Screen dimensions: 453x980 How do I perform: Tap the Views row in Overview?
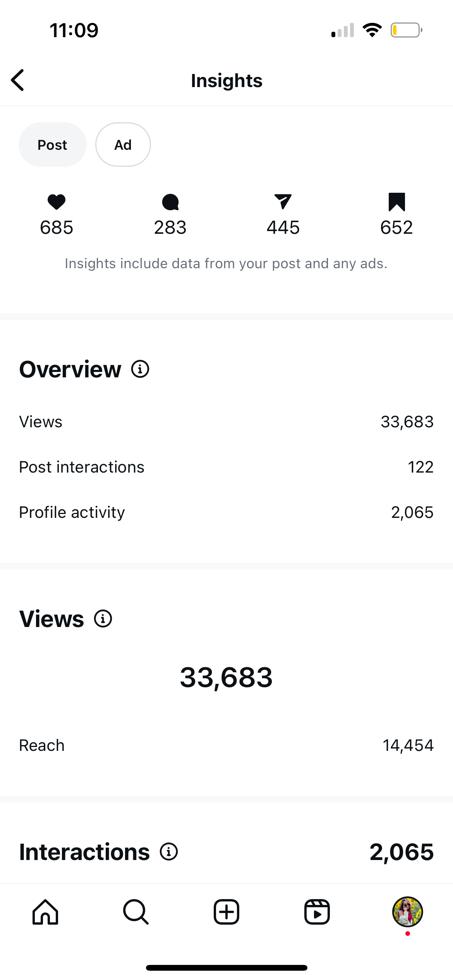[226, 422]
